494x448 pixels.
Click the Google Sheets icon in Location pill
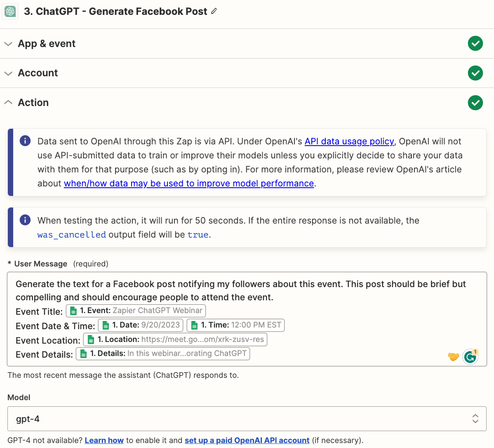click(x=91, y=340)
